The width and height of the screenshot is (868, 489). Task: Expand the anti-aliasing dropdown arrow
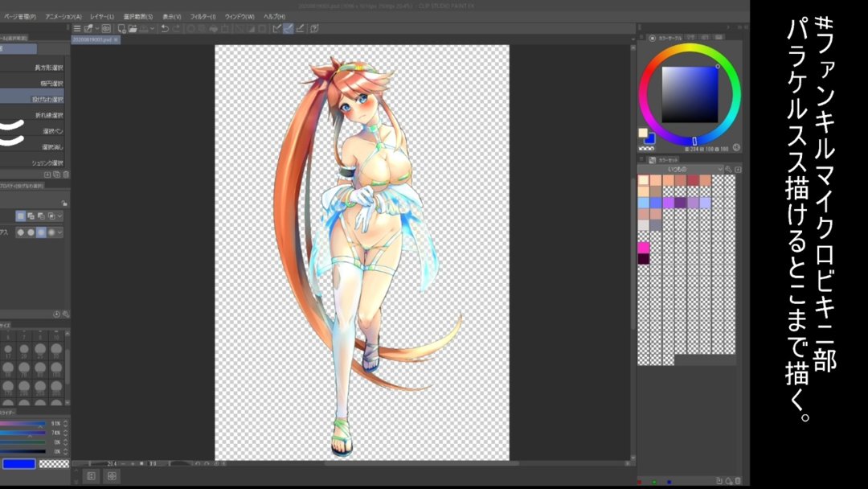[59, 232]
